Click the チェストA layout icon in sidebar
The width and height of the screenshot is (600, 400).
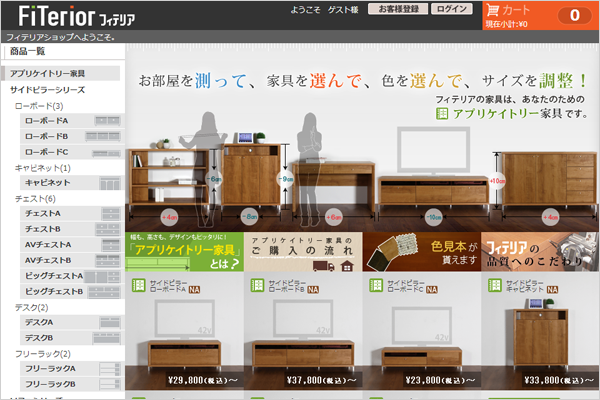click(x=106, y=214)
